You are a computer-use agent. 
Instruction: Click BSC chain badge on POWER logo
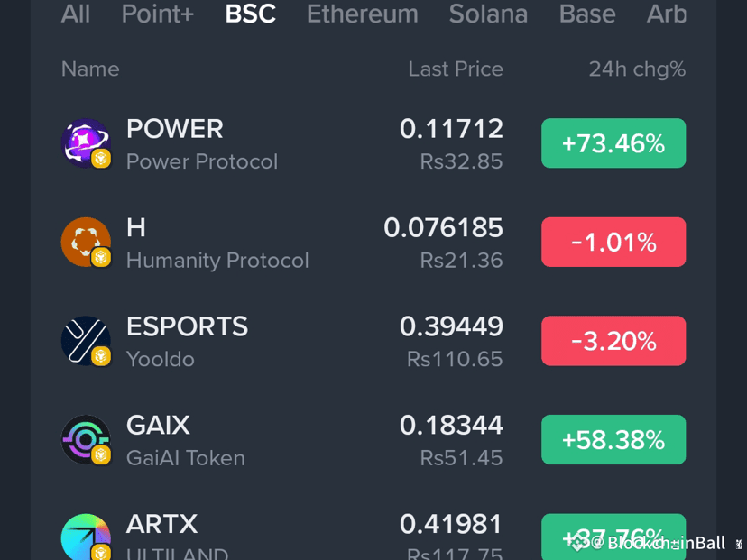[x=101, y=159]
